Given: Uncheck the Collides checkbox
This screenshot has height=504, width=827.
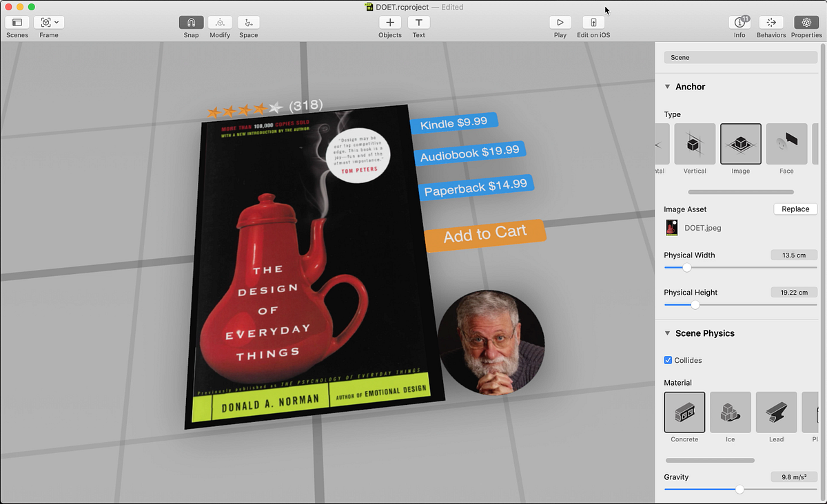Looking at the screenshot, I should (x=668, y=360).
